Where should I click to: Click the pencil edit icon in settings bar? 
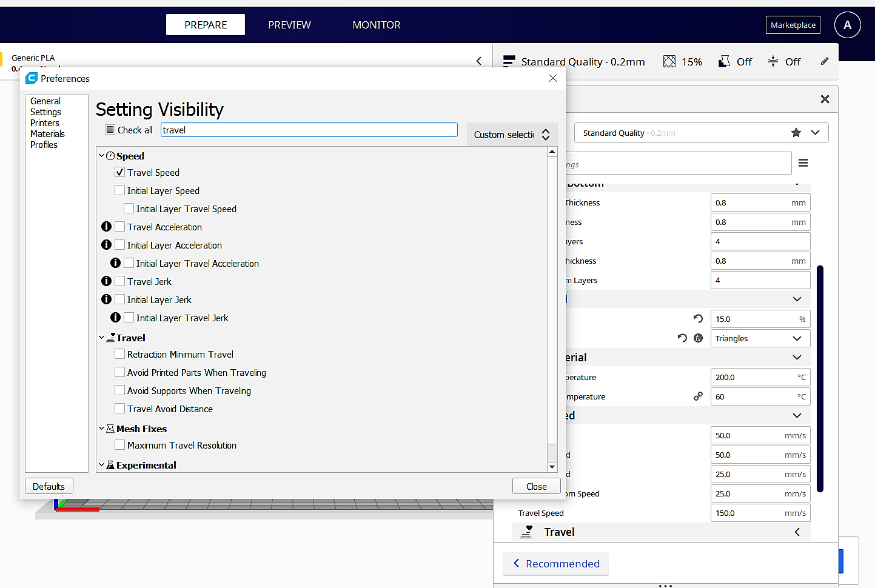[825, 61]
